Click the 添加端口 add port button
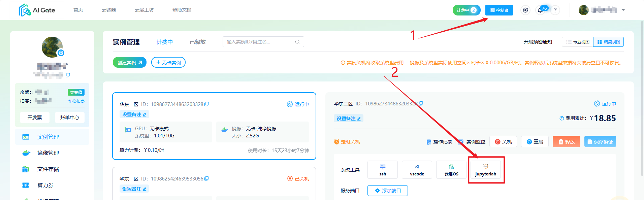The height and width of the screenshot is (200, 644). pyautogui.click(x=388, y=190)
